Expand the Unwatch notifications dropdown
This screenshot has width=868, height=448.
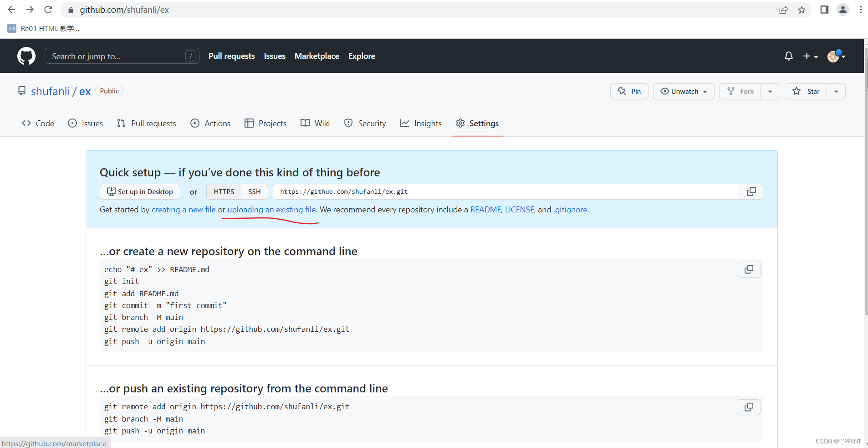tap(684, 92)
